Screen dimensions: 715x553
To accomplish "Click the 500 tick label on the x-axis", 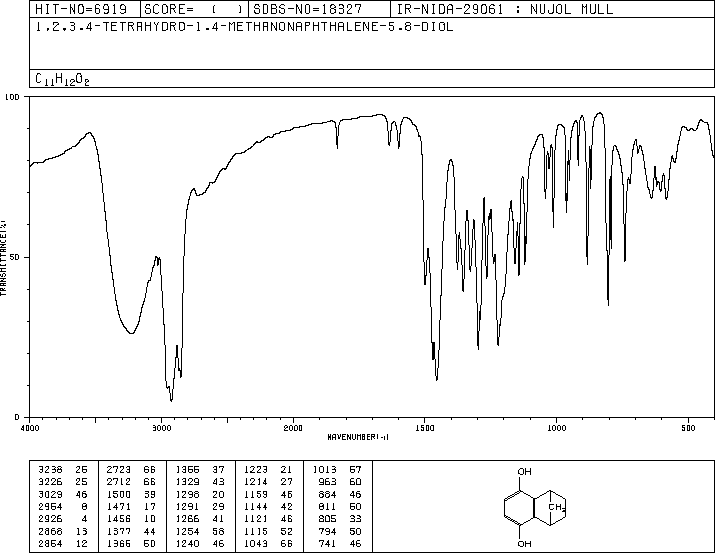I will tap(688, 428).
